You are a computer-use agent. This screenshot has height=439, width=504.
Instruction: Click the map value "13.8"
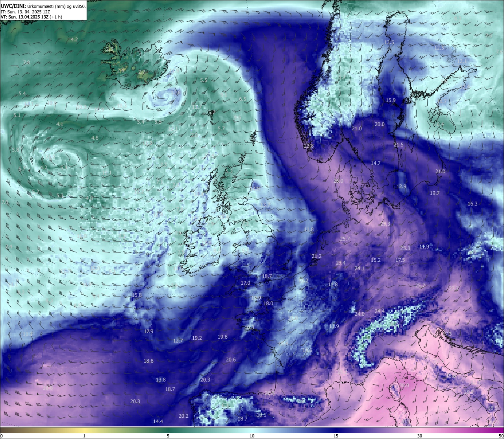click(x=161, y=380)
